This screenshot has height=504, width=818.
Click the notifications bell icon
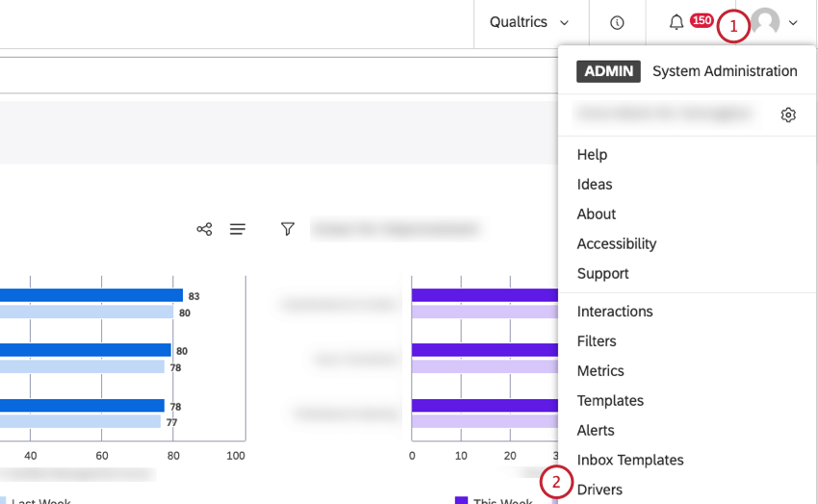pos(677,22)
